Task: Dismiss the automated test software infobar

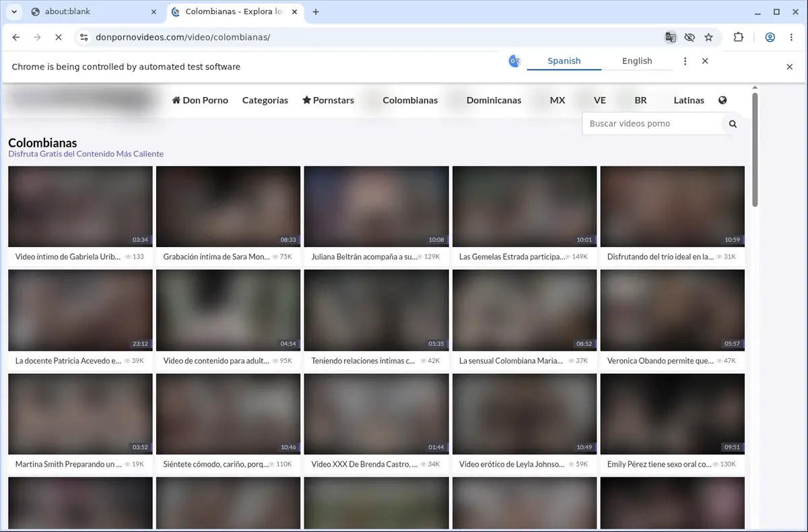Action: pyautogui.click(x=790, y=67)
